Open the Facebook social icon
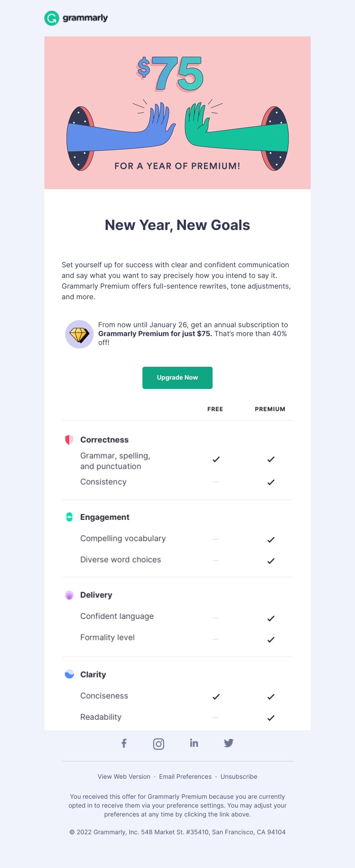The image size is (355, 868). 124,743
